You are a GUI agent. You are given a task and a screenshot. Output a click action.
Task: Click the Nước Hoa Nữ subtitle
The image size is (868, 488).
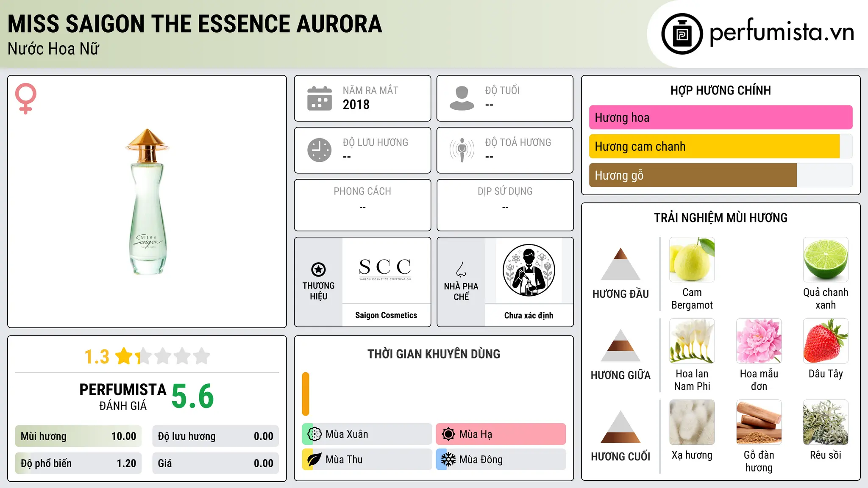click(53, 49)
